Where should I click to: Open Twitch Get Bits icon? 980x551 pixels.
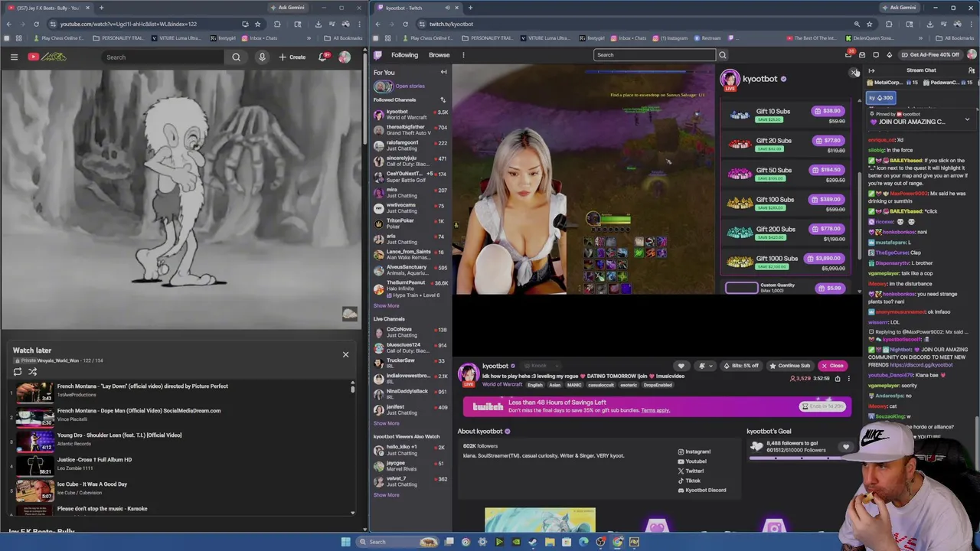tap(889, 55)
